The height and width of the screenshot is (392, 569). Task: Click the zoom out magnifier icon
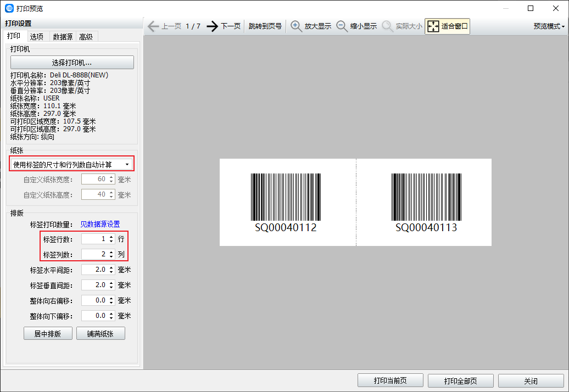[342, 26]
